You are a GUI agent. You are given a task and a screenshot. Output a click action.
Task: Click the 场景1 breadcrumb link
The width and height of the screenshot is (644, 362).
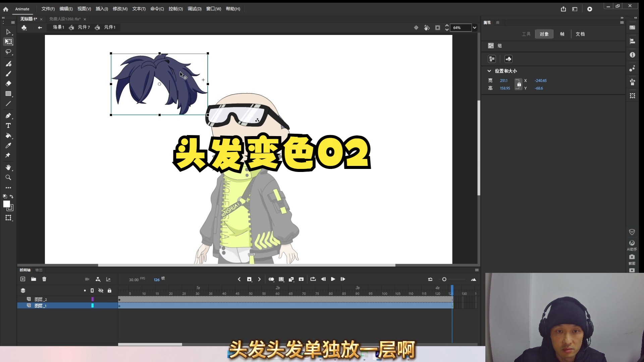pyautogui.click(x=58, y=27)
